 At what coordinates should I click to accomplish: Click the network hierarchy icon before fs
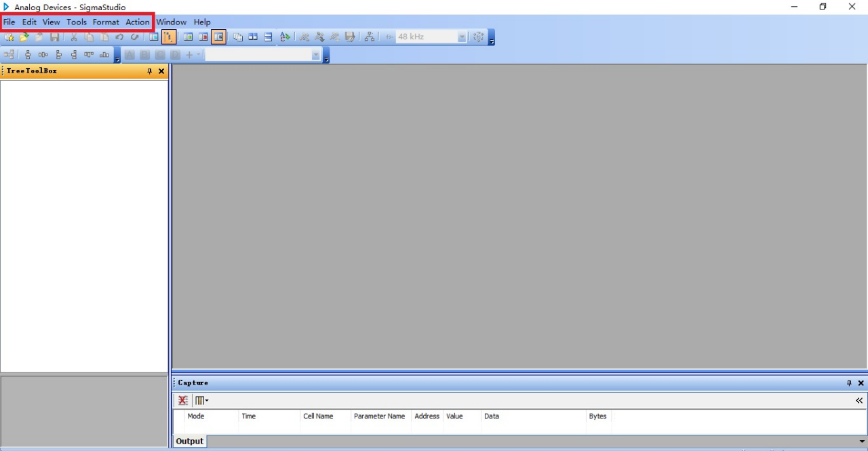point(370,37)
